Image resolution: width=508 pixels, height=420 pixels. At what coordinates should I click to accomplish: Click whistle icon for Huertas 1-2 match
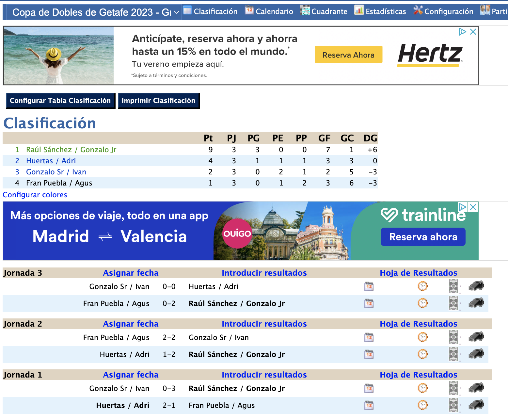point(476,354)
